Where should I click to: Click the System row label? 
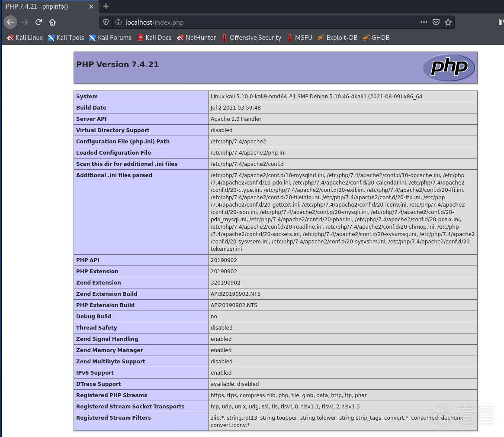pyautogui.click(x=87, y=96)
